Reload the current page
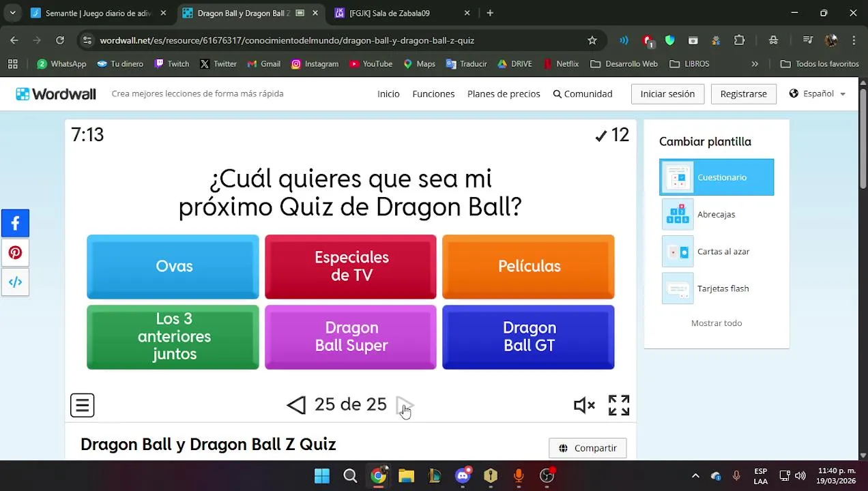This screenshot has width=868, height=491. [x=60, y=40]
